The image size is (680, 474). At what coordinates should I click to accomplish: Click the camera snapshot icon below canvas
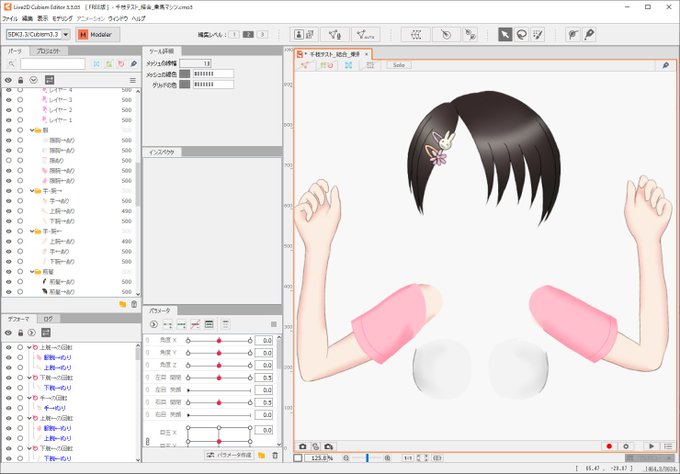point(303,446)
